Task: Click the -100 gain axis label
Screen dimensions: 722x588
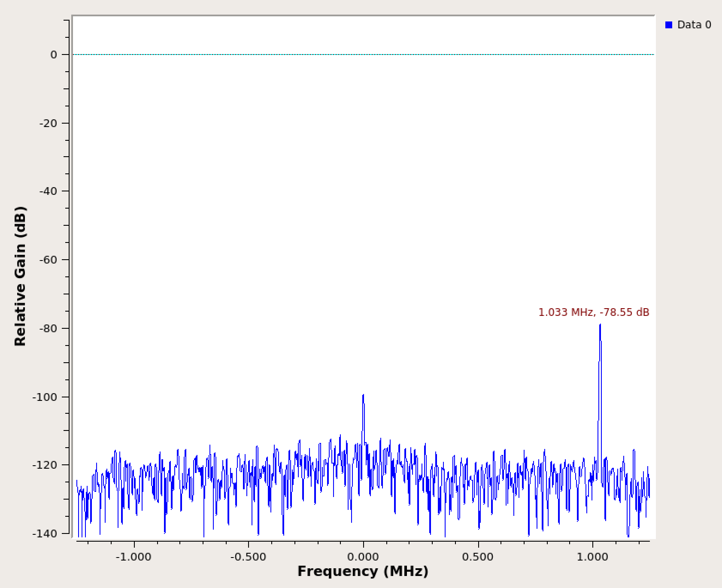Action: [x=45, y=397]
